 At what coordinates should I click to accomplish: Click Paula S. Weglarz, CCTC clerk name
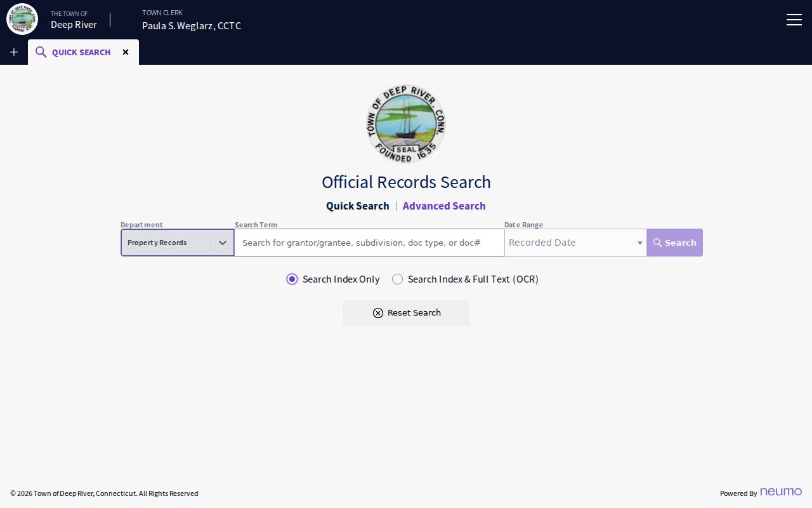coord(192,26)
